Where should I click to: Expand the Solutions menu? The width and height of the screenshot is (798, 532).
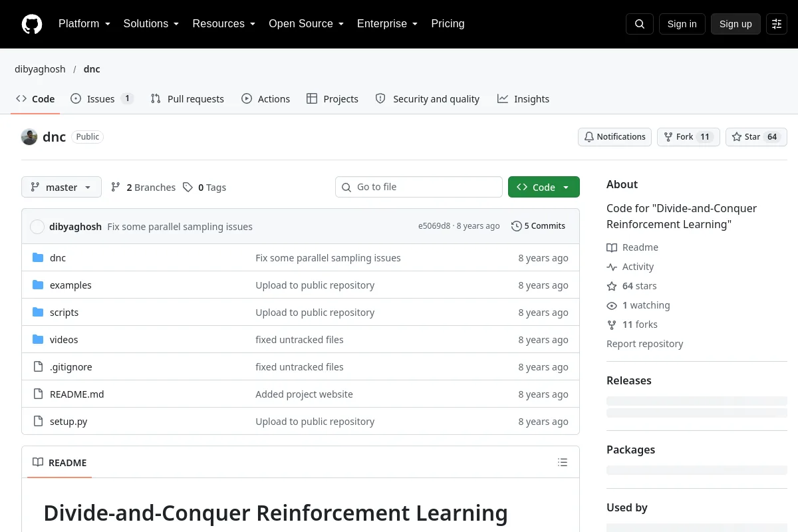coord(152,24)
